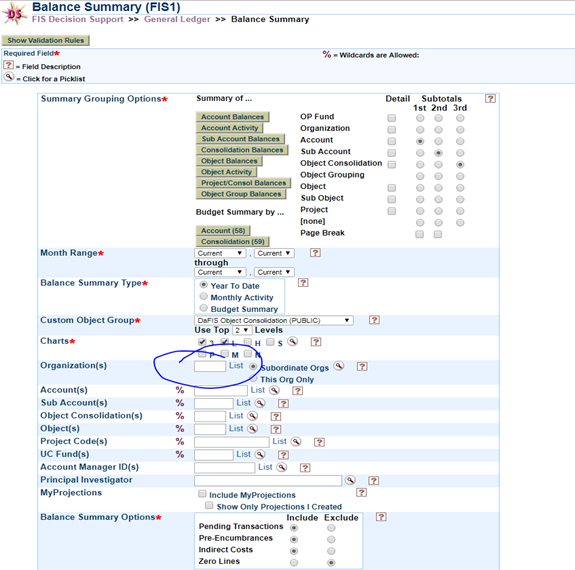Click the General Ledger breadcrumb link
Viewport: 575px width, 570px height.
(x=177, y=19)
